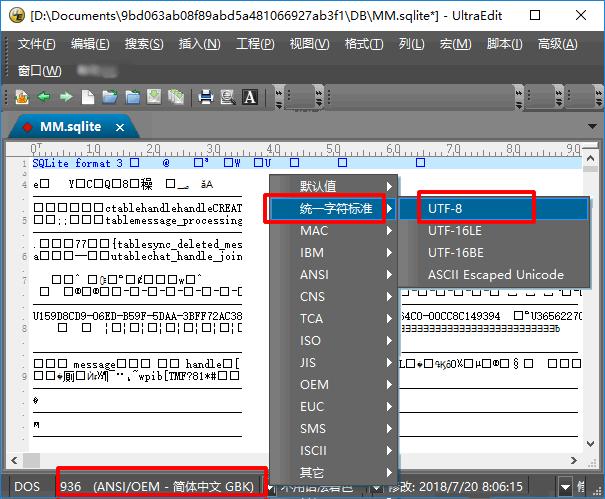Close the MM.sqlite tab

[x=121, y=127]
